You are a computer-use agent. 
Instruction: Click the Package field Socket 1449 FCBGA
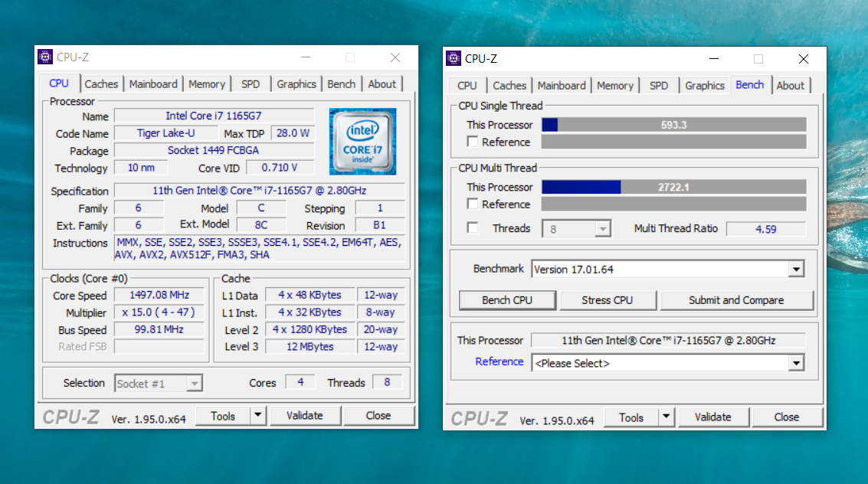point(214,150)
